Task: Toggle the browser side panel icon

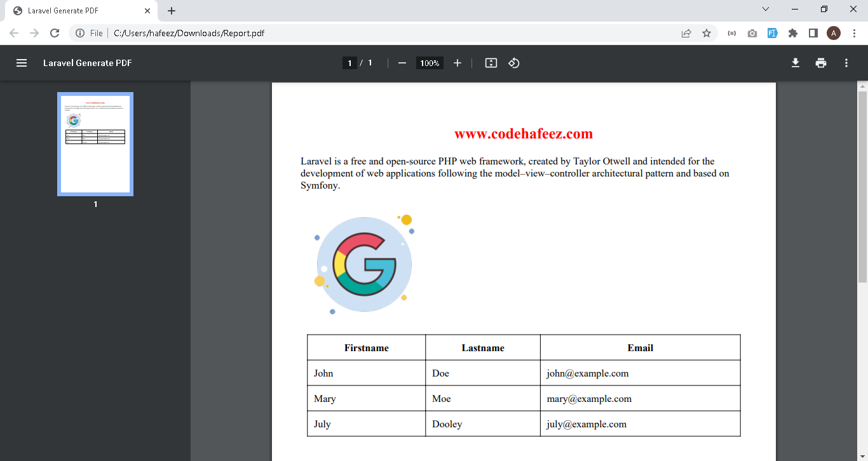Action: 813,33
